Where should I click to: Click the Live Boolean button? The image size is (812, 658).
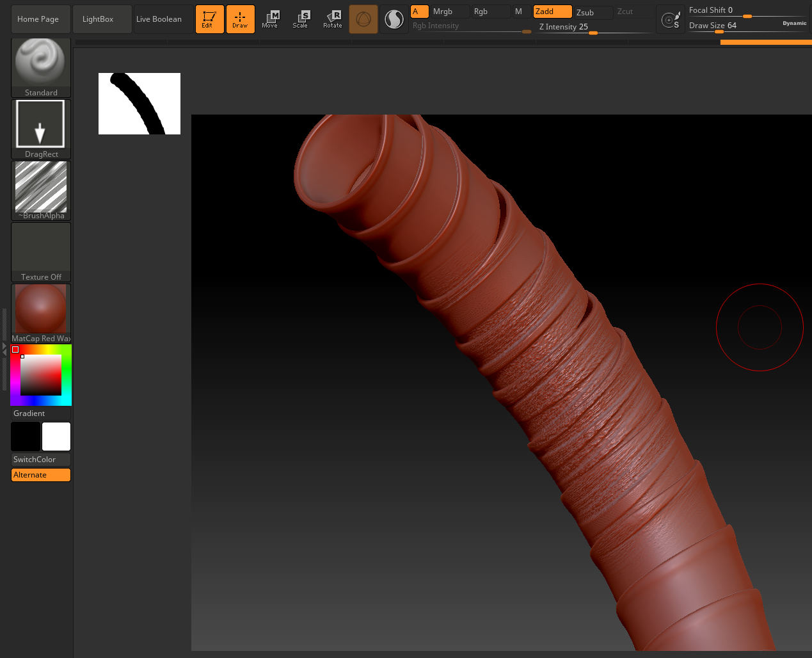(x=163, y=19)
